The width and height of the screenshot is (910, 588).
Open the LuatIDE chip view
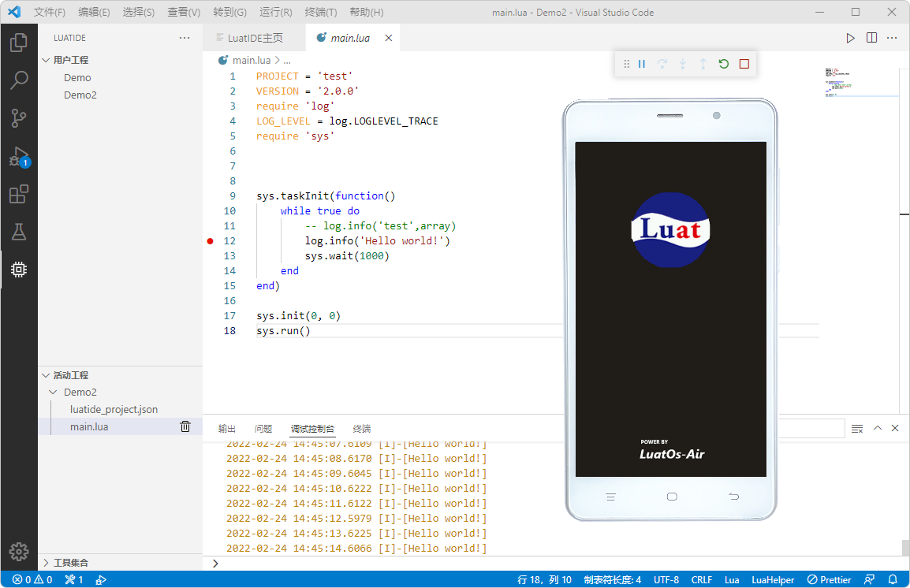coord(19,269)
